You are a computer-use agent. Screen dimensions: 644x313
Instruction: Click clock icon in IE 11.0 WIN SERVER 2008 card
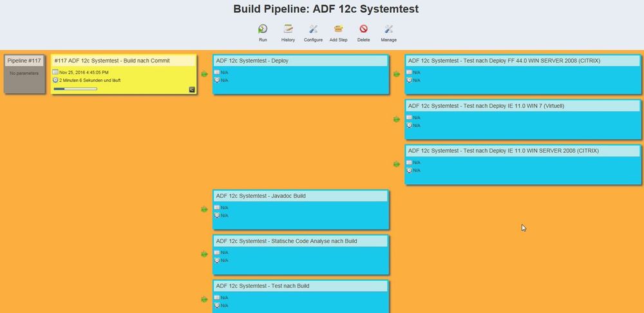click(x=409, y=170)
